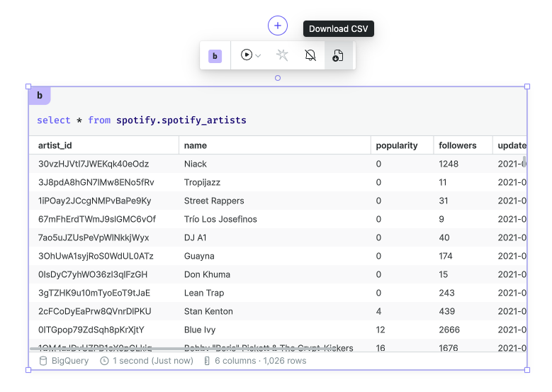Click the columns icon in footer

tap(207, 361)
